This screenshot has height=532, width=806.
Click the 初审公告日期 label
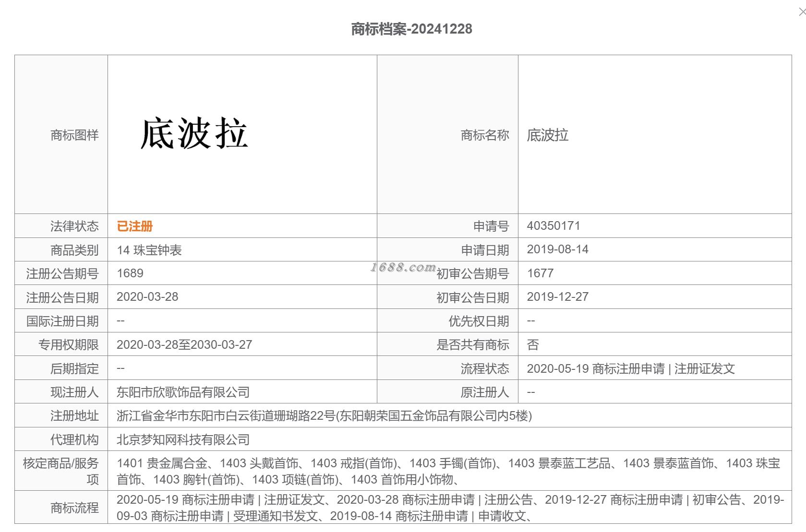473,297
